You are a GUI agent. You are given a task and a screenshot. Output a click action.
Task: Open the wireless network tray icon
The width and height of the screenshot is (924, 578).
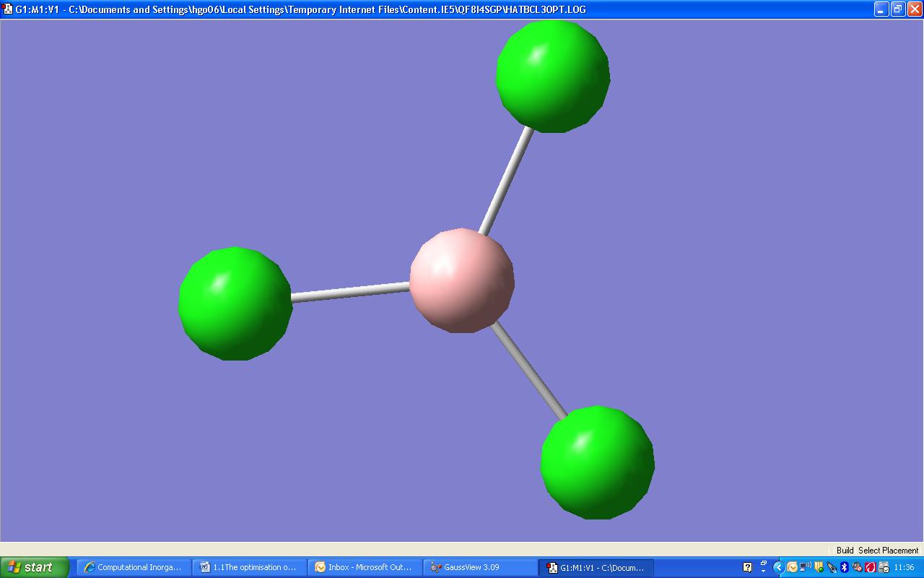pos(805,567)
